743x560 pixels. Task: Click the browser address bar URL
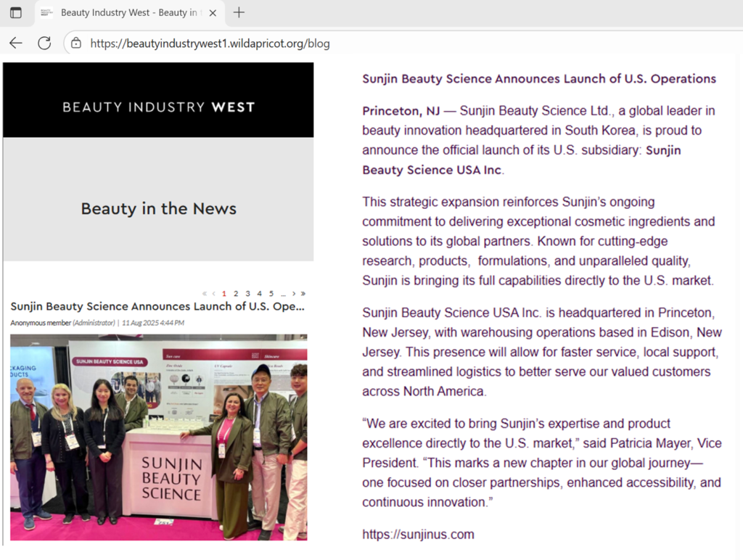[210, 44]
